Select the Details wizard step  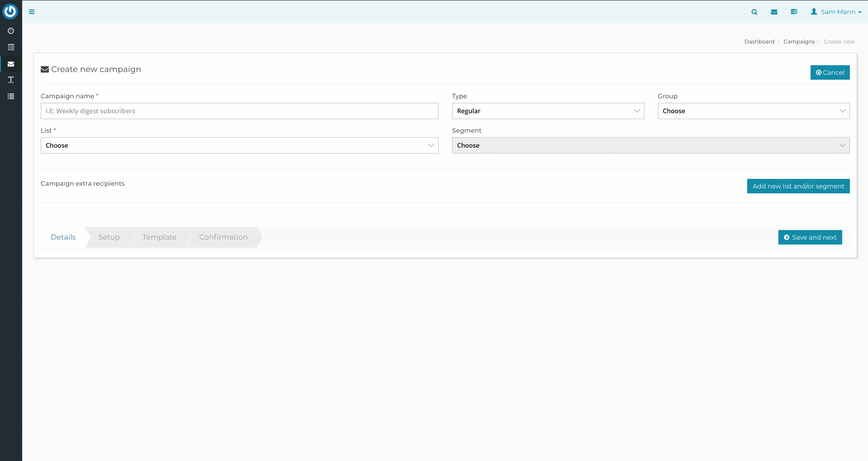[63, 237]
